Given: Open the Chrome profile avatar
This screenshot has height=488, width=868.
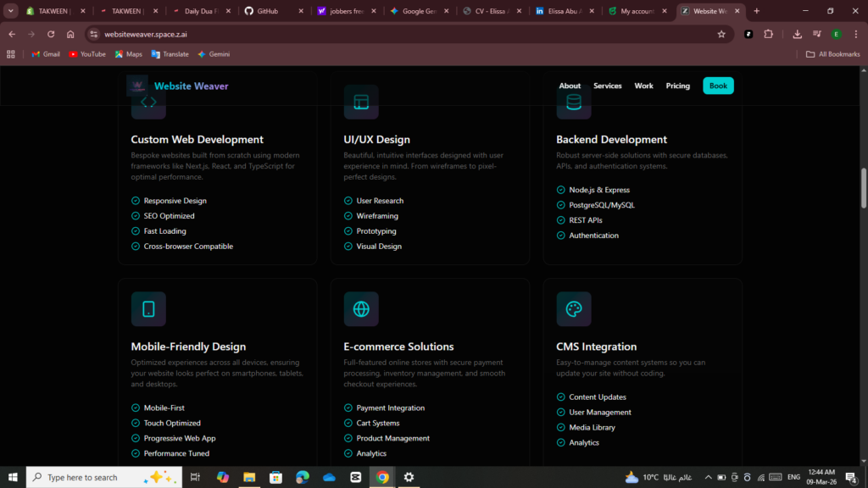Looking at the screenshot, I should [837, 34].
